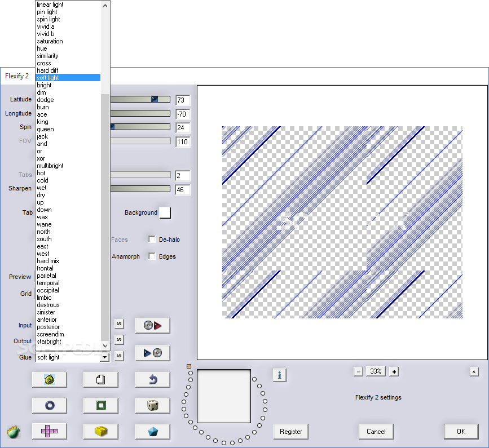Click the Tabs value field 2
This screenshot has width=489, height=448.
coord(183,176)
